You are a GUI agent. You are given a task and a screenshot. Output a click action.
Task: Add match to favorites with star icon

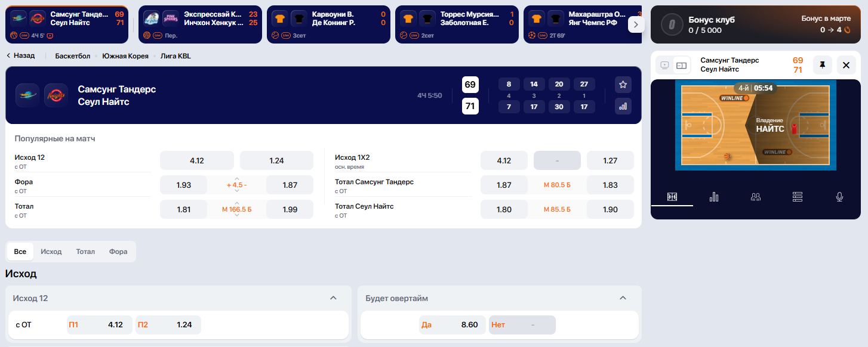623,85
